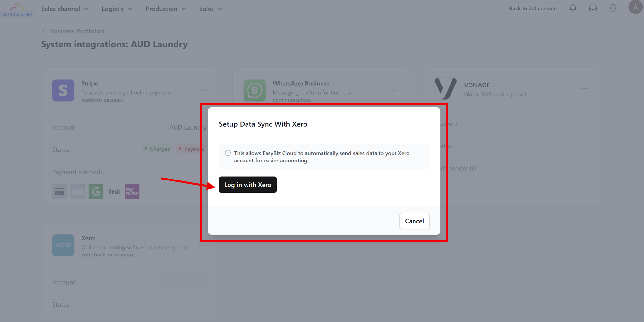Open the settings gear icon

613,8
